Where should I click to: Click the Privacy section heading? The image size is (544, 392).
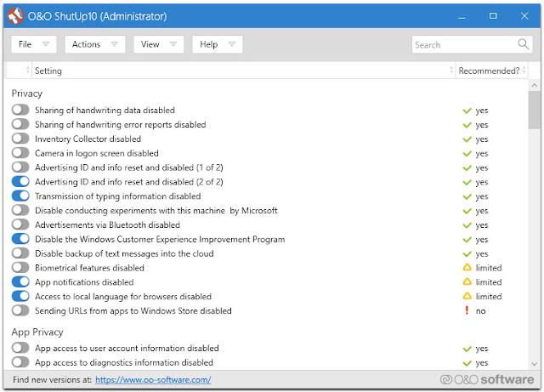(x=26, y=94)
